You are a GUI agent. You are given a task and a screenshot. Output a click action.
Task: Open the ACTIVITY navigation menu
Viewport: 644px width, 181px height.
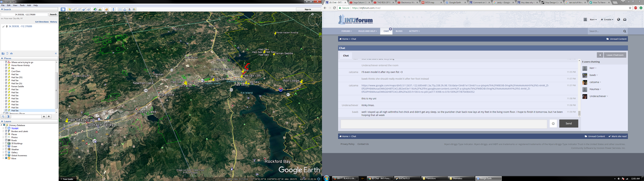click(414, 31)
